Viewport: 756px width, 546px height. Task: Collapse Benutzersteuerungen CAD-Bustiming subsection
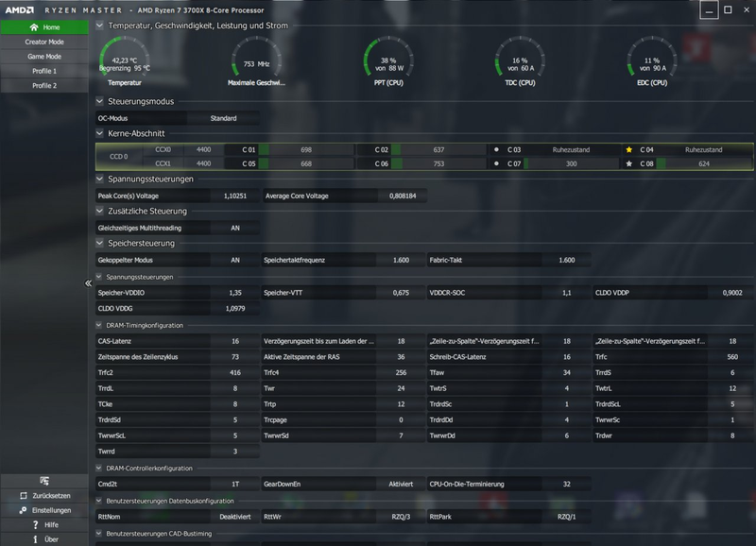point(99,534)
